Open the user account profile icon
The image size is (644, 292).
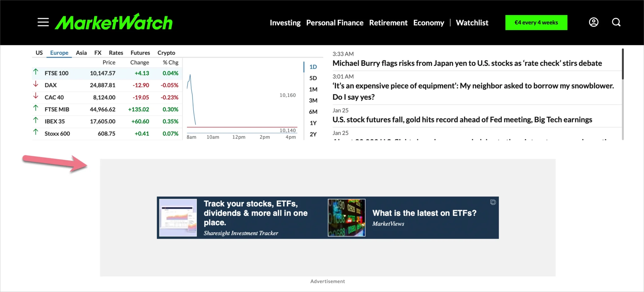click(x=593, y=22)
